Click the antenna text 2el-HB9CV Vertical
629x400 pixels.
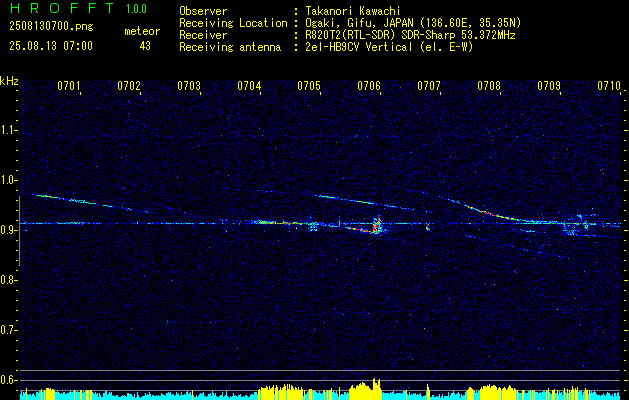(x=359, y=47)
